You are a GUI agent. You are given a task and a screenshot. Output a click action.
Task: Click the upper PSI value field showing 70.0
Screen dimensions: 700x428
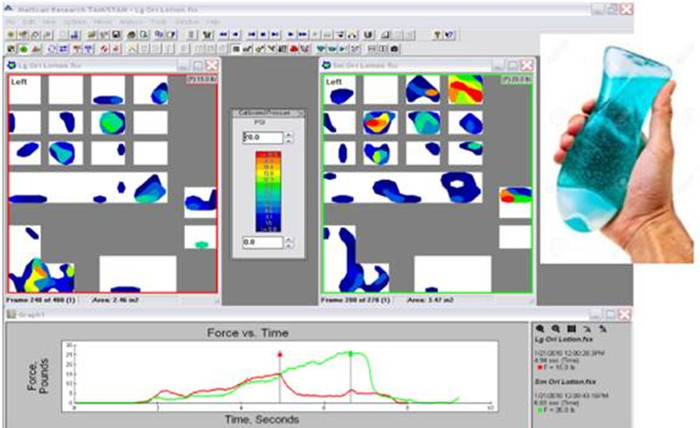(263, 137)
